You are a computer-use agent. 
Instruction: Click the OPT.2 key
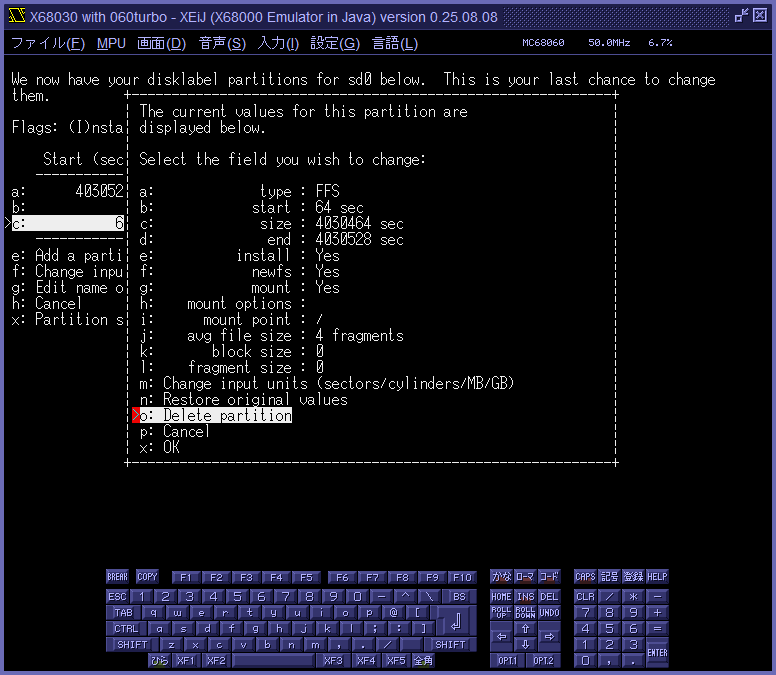[x=543, y=660]
